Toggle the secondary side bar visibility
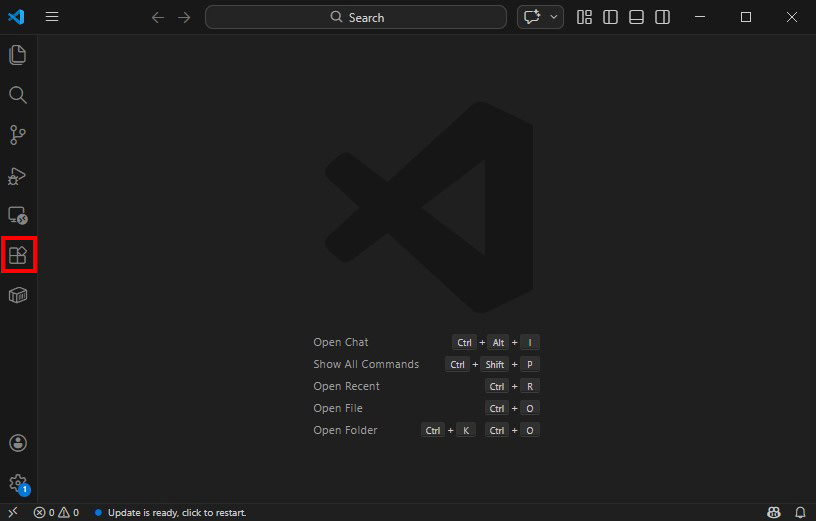816x521 pixels. (662, 17)
